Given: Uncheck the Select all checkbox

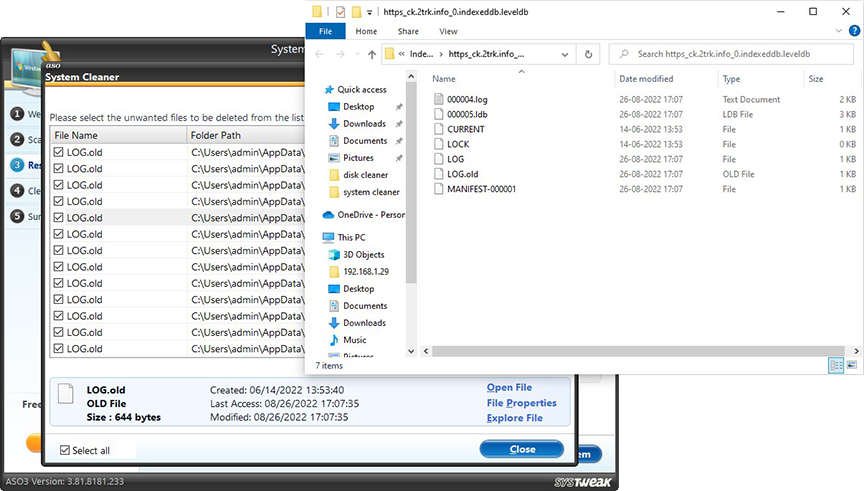Looking at the screenshot, I should 65,450.
